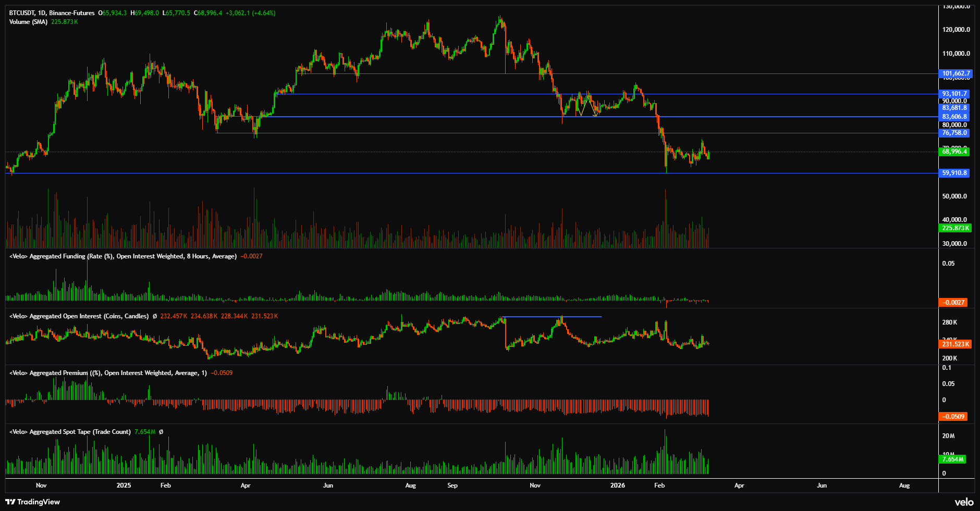Click the 2025 label on time axis
Screen dimensions: 980x511
[124, 485]
